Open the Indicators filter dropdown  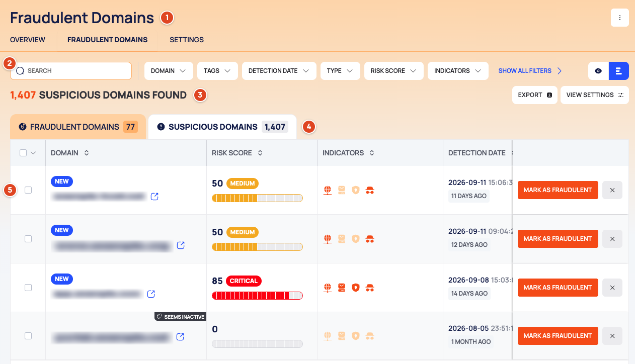[x=458, y=71]
